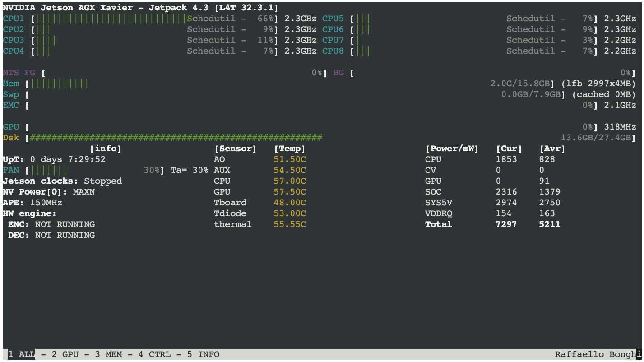Click the uptime 0 days 7:29:52
Image resolution: width=644 pixels, height=362 pixels.
pos(68,159)
